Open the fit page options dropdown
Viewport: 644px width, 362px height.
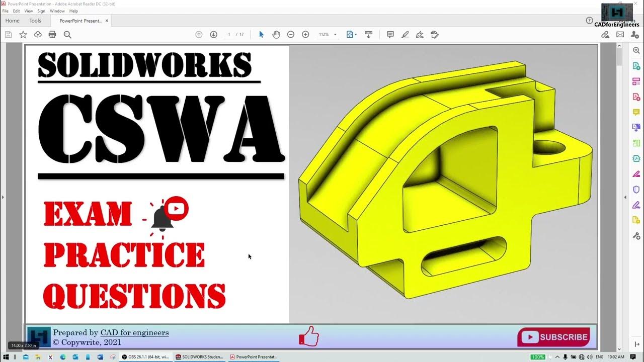(x=352, y=35)
